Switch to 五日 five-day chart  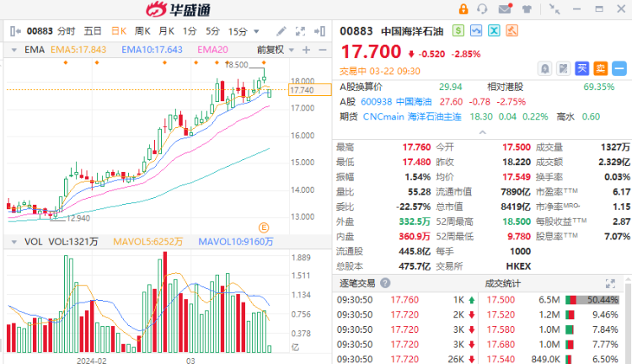93,31
